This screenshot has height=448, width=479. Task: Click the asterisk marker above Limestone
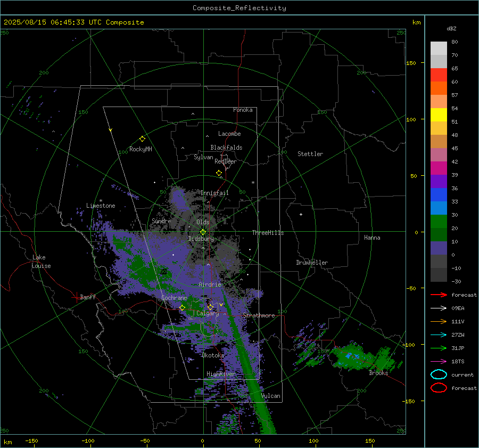[101, 201]
